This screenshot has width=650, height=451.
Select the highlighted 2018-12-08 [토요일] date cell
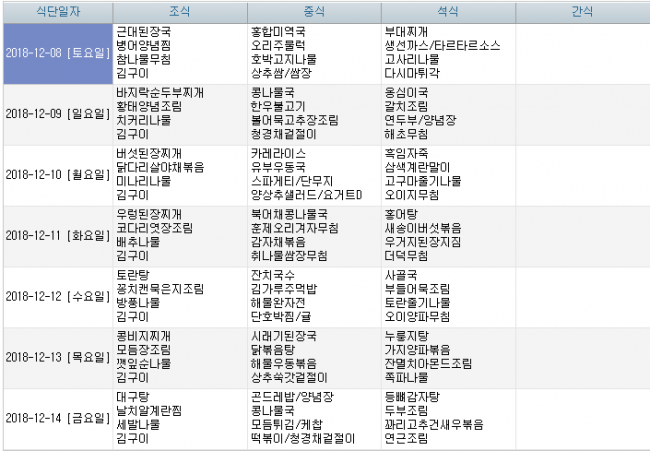click(x=56, y=53)
